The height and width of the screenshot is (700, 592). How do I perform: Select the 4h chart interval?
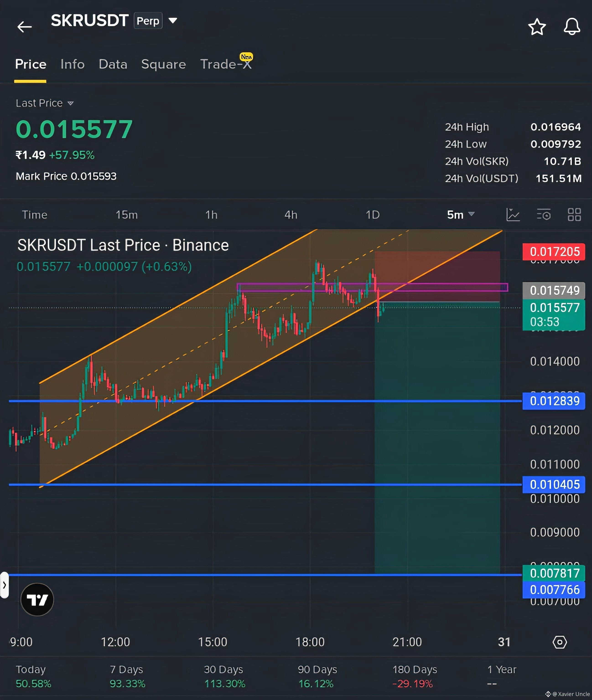point(291,215)
